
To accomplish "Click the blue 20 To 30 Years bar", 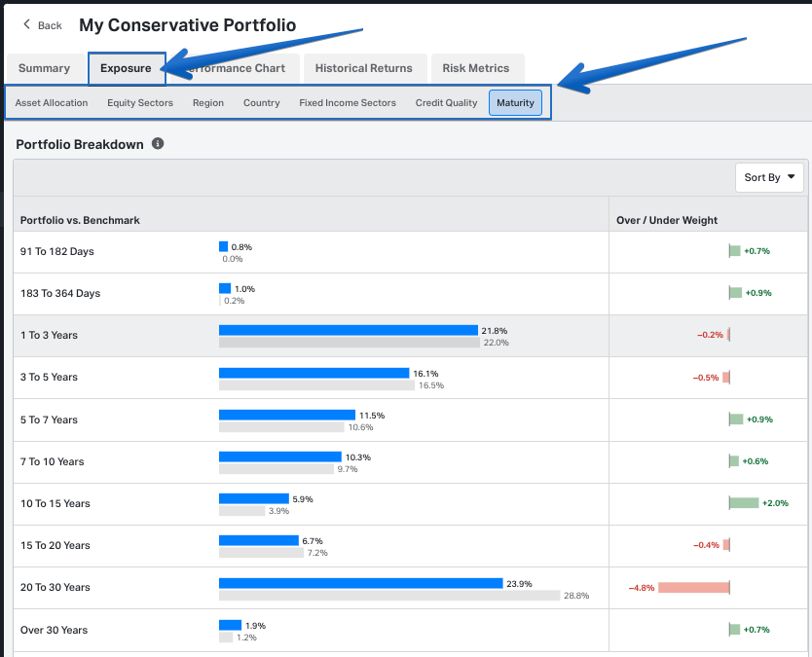I will click(x=360, y=583).
